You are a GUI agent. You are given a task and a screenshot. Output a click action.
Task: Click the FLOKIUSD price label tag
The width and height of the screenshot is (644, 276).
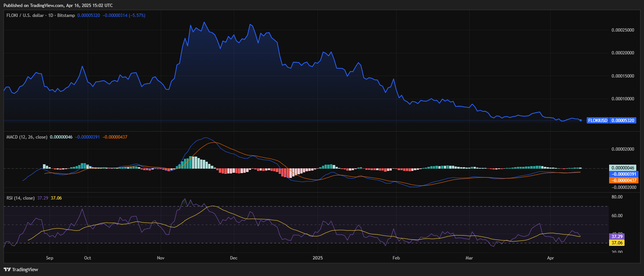pos(597,121)
